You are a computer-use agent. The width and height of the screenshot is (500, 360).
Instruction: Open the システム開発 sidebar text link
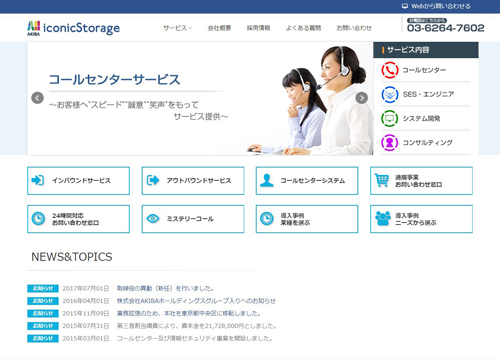[x=421, y=118]
